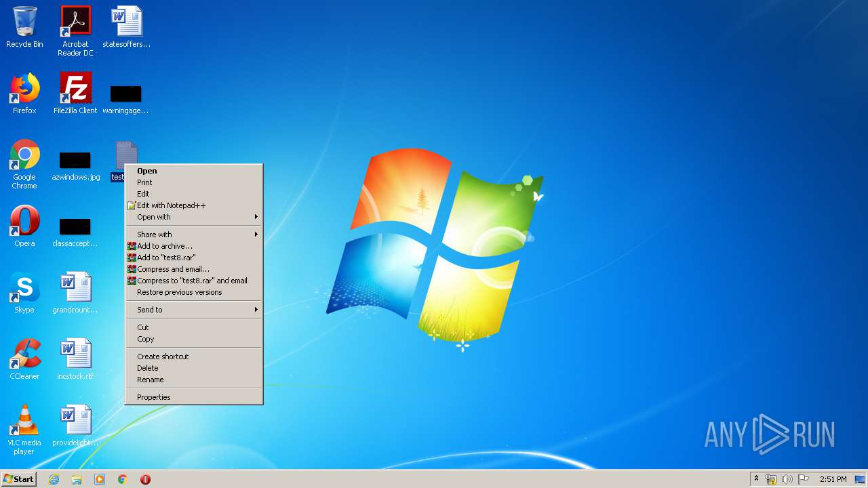Screen dimensions: 868x488
Task: Click the Show desktop button
Action: pyautogui.click(x=861, y=479)
